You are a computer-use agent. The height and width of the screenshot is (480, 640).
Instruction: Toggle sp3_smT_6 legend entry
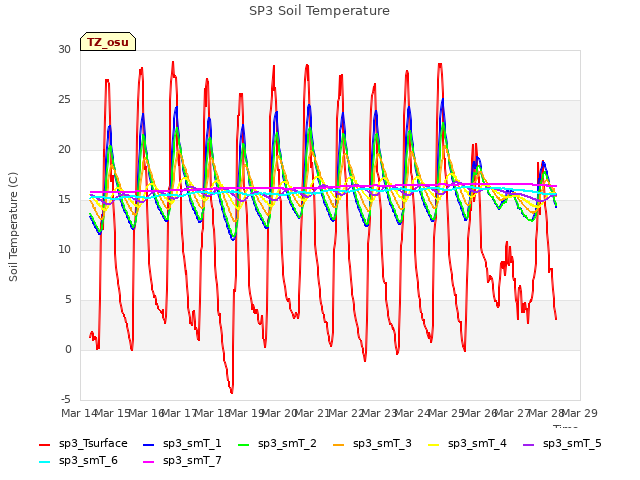click(x=78, y=461)
